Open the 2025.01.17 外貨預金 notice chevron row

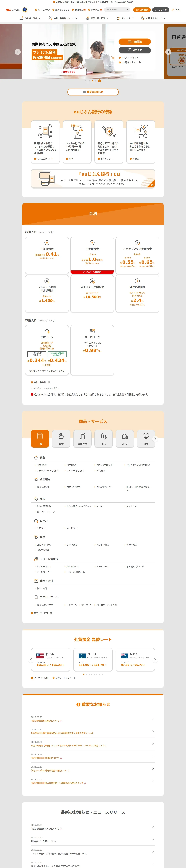coord(93,731)
